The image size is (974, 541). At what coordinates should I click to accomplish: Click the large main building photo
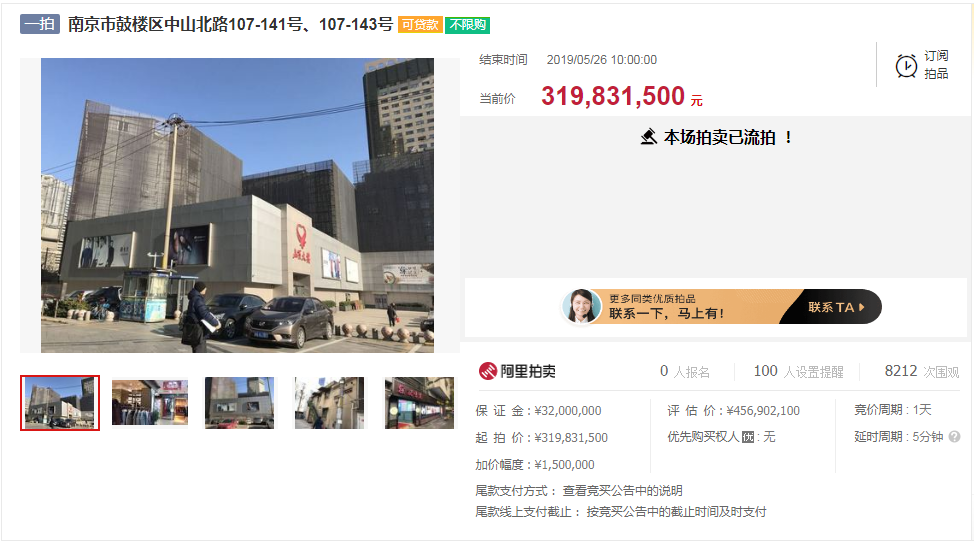[x=237, y=205]
